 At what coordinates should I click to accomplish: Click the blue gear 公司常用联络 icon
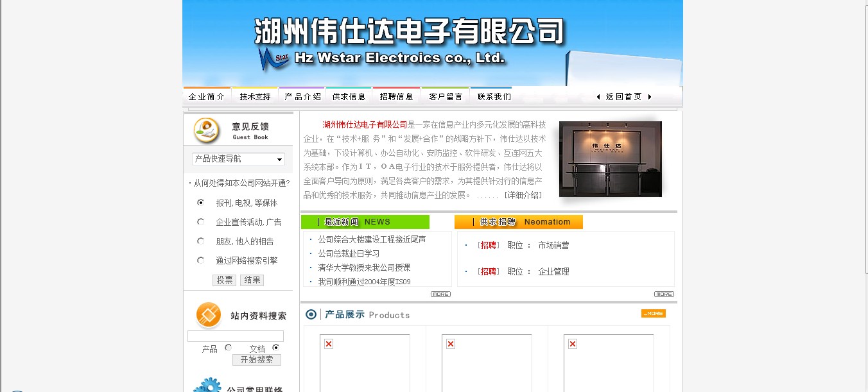click(x=207, y=385)
